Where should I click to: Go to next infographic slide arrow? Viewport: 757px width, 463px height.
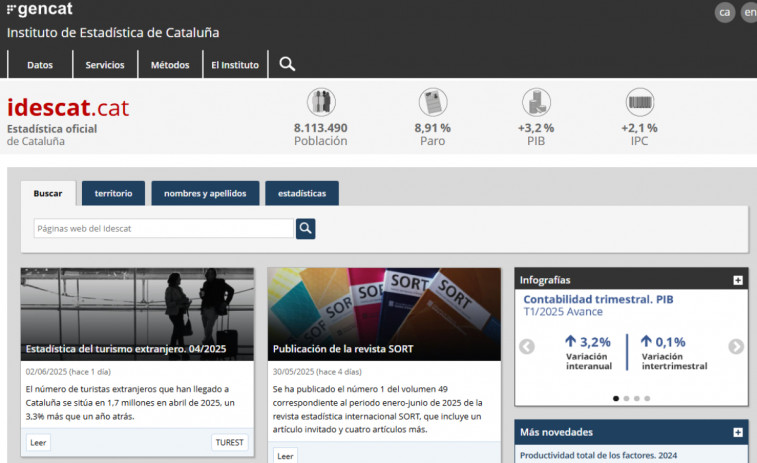tap(736, 346)
